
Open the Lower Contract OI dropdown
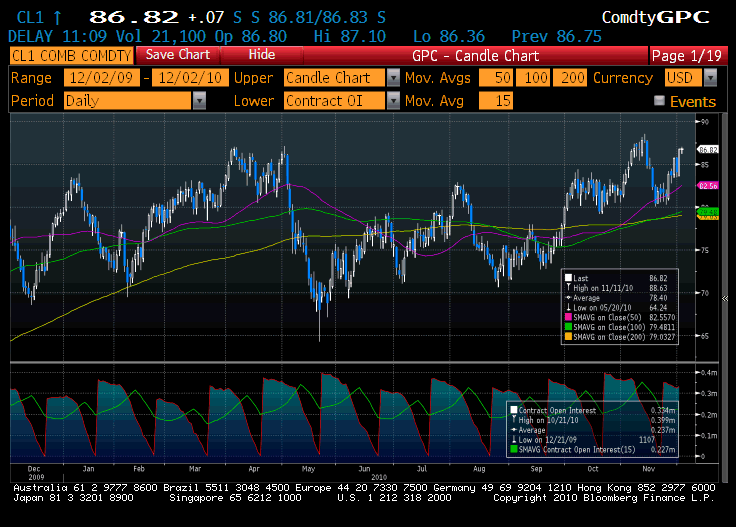click(x=392, y=100)
